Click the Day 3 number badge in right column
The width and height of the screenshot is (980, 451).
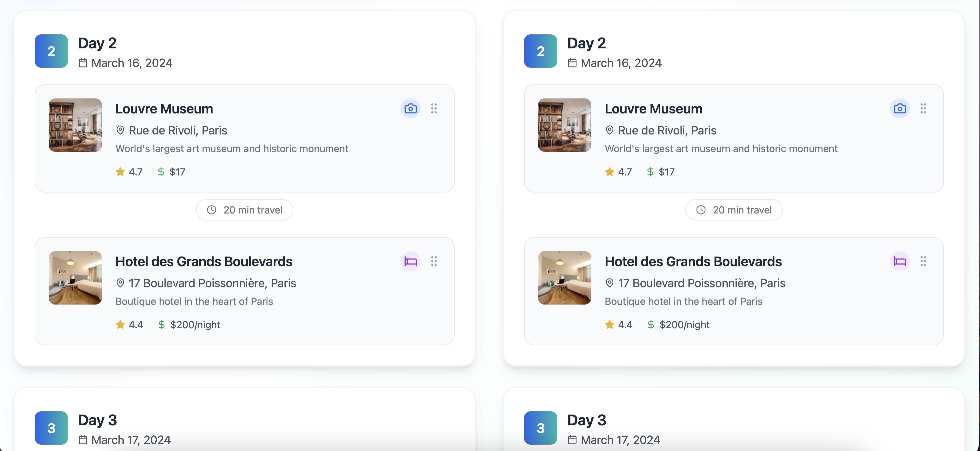[540, 428]
